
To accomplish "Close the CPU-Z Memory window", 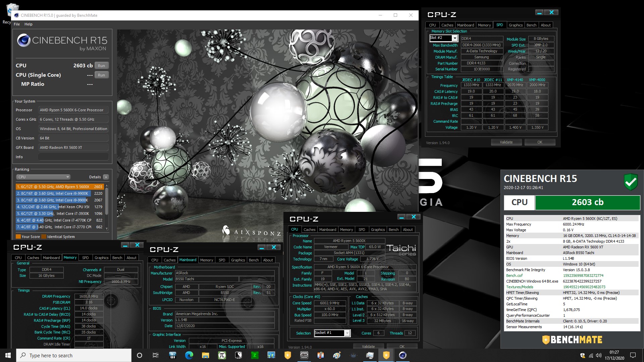I will pyautogui.click(x=137, y=245).
